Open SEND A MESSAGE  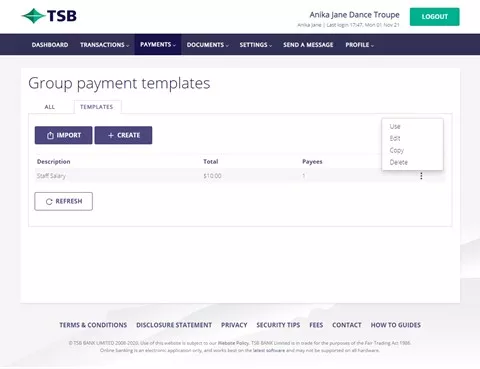[x=308, y=45]
